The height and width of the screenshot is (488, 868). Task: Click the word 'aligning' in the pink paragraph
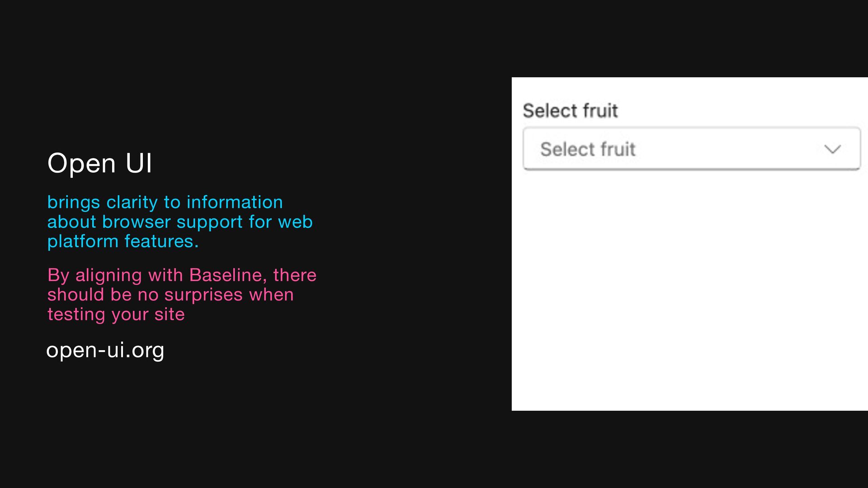point(108,275)
